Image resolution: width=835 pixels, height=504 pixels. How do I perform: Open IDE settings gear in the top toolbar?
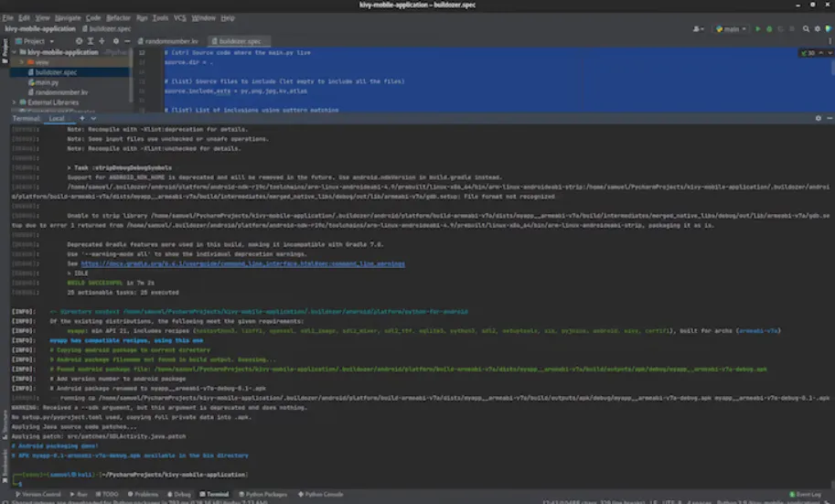coord(818,28)
